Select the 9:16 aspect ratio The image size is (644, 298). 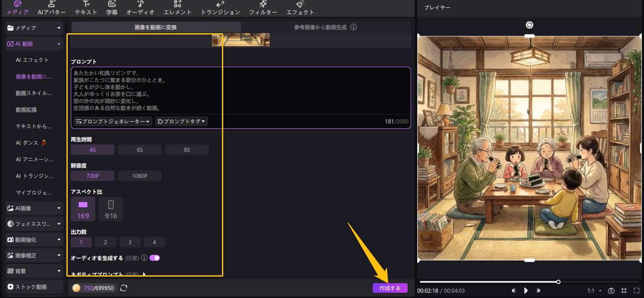111,209
